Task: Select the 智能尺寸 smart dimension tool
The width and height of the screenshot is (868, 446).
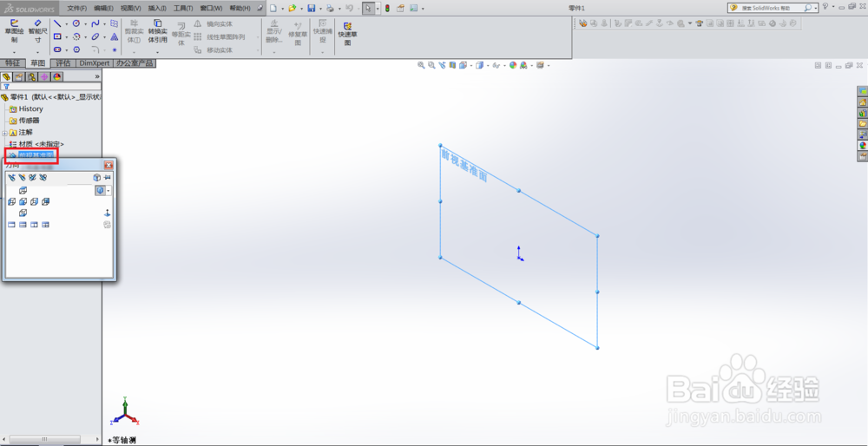Action: tap(37, 31)
